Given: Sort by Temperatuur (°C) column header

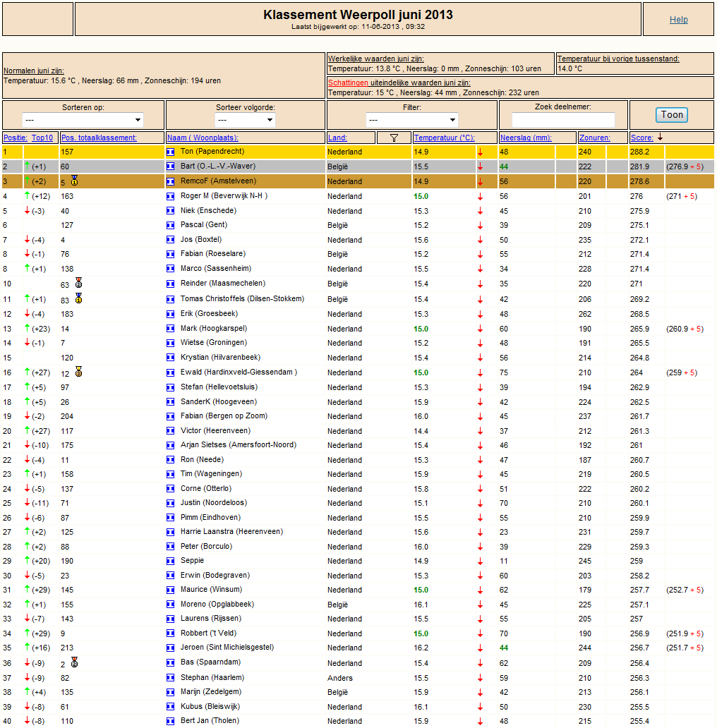Looking at the screenshot, I should click(x=445, y=138).
